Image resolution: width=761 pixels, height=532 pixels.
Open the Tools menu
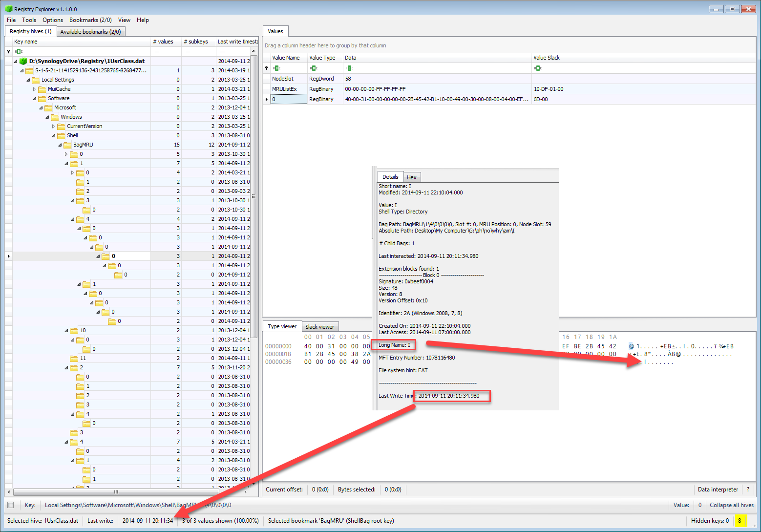click(29, 20)
